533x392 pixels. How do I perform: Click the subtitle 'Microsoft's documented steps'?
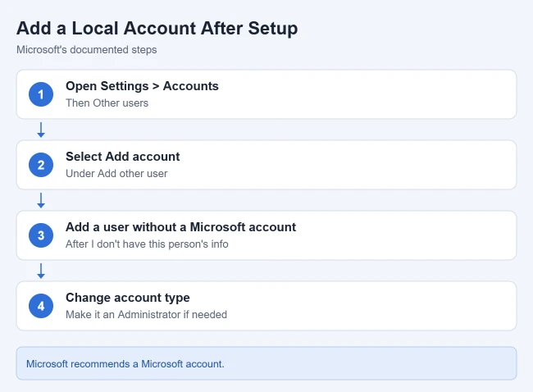click(87, 50)
